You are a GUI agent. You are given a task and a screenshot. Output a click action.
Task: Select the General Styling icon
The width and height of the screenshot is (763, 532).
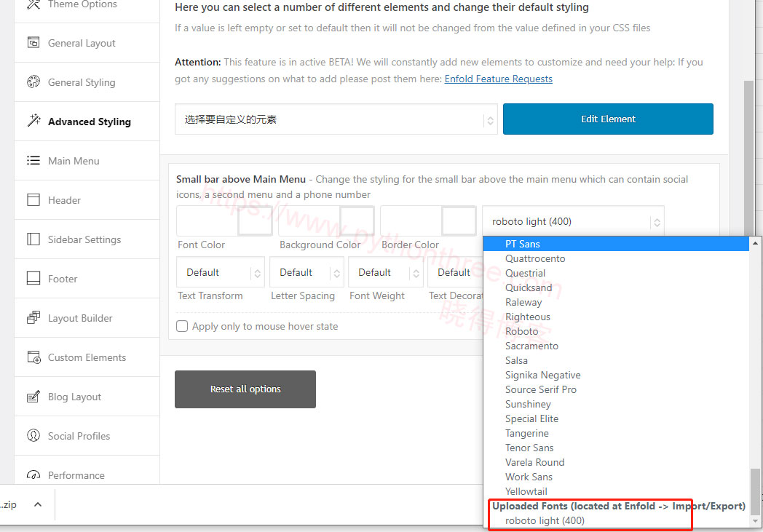(82, 82)
